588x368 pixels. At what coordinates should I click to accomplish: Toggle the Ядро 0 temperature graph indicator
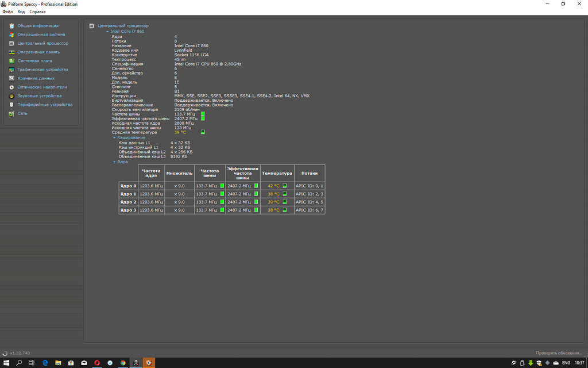pyautogui.click(x=284, y=186)
